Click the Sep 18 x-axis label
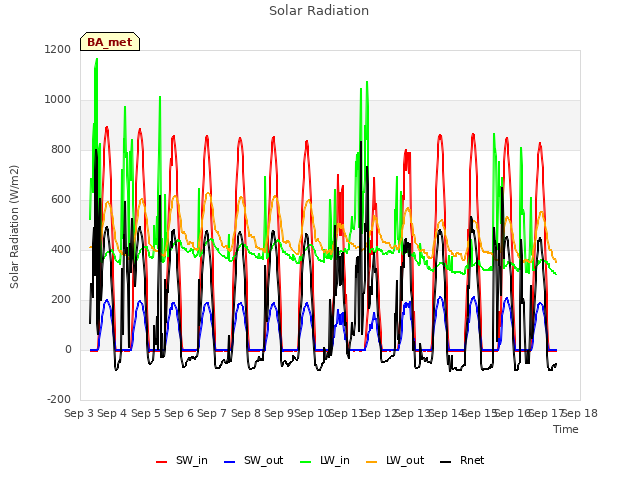This screenshot has width=640, height=480. coord(580,413)
